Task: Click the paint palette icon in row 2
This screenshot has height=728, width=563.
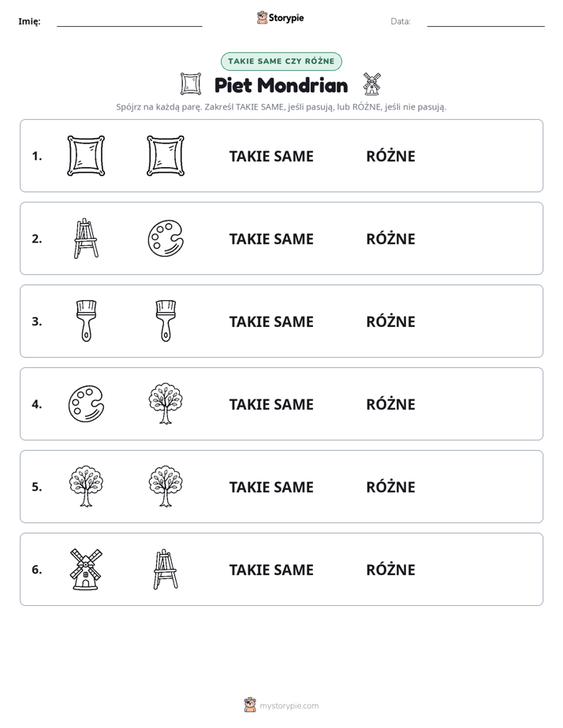Action: point(166,238)
